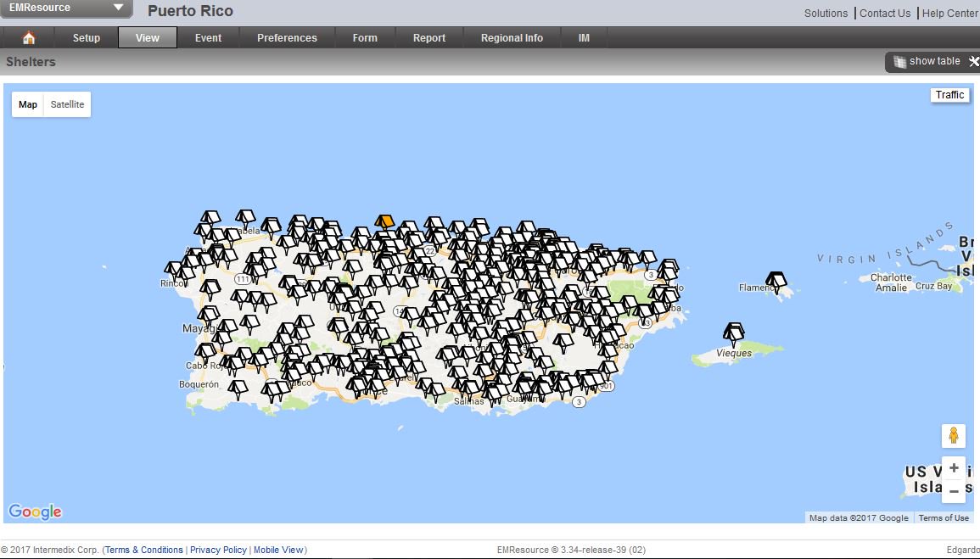Switch to Map view type
980x559 pixels.
[x=27, y=104]
